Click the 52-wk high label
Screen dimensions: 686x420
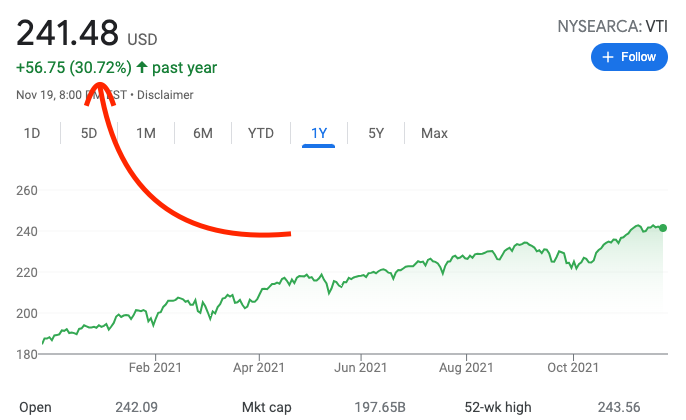coord(496,407)
